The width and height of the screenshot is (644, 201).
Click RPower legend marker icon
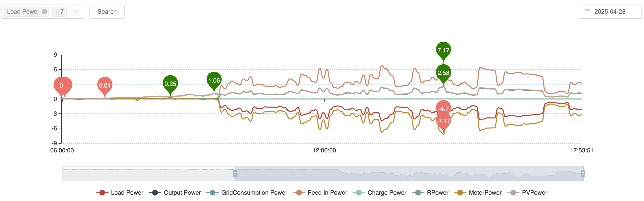pos(418,193)
